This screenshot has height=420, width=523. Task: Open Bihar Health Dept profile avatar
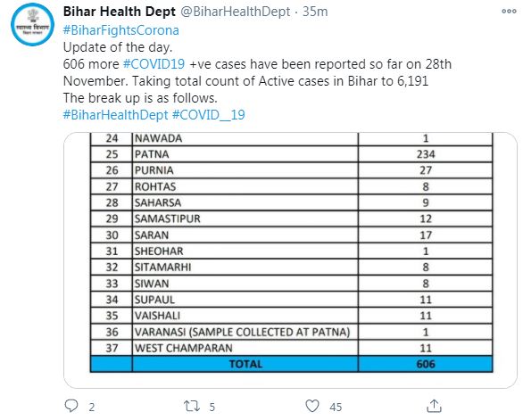tap(32, 25)
